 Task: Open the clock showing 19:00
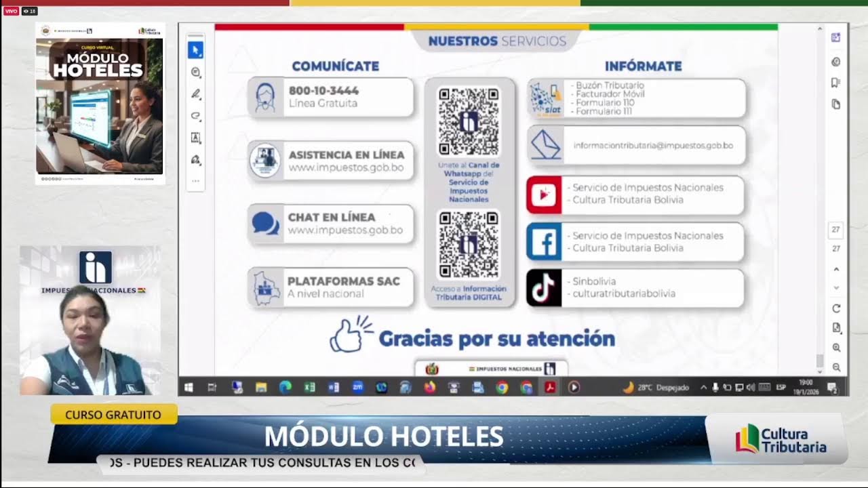806,387
